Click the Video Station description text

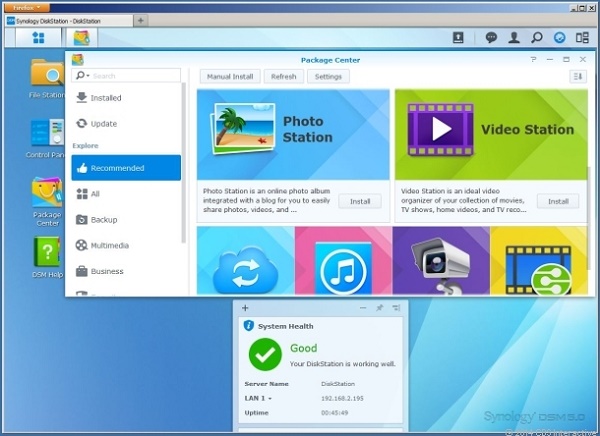tap(463, 200)
